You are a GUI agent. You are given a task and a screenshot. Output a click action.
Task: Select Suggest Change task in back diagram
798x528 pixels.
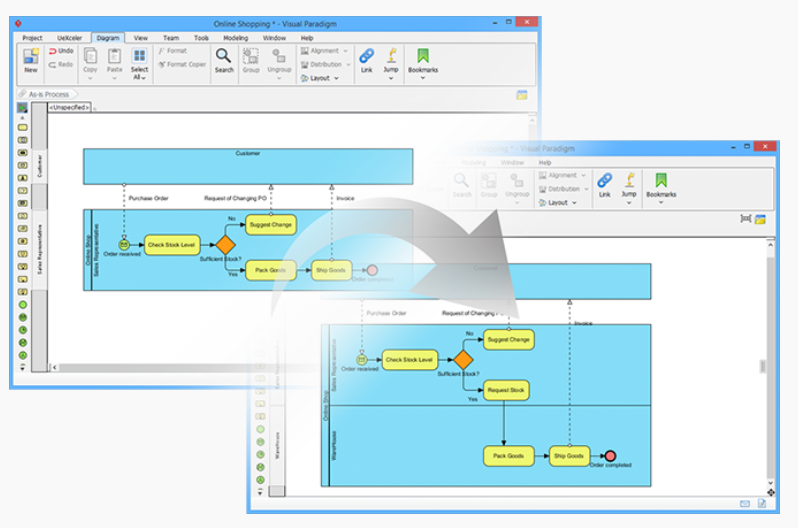pyautogui.click(x=271, y=225)
